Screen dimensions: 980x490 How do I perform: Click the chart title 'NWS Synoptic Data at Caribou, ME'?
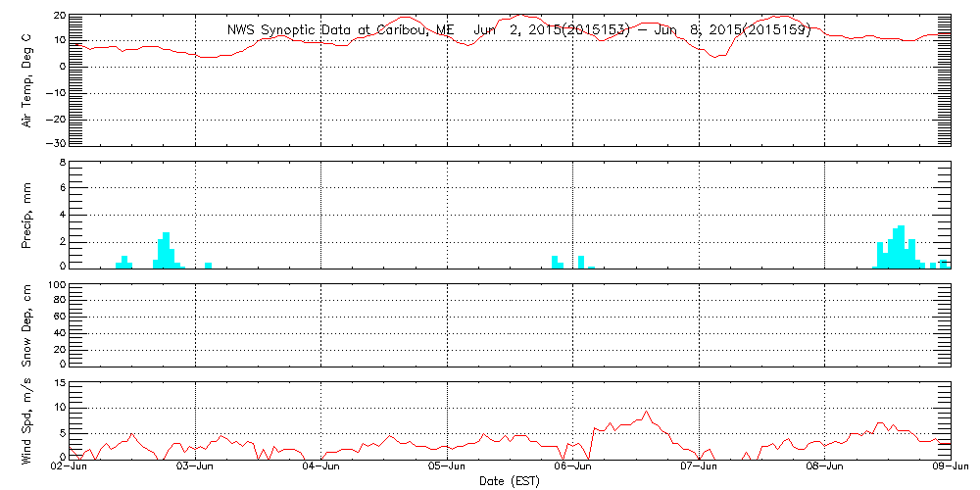(340, 30)
